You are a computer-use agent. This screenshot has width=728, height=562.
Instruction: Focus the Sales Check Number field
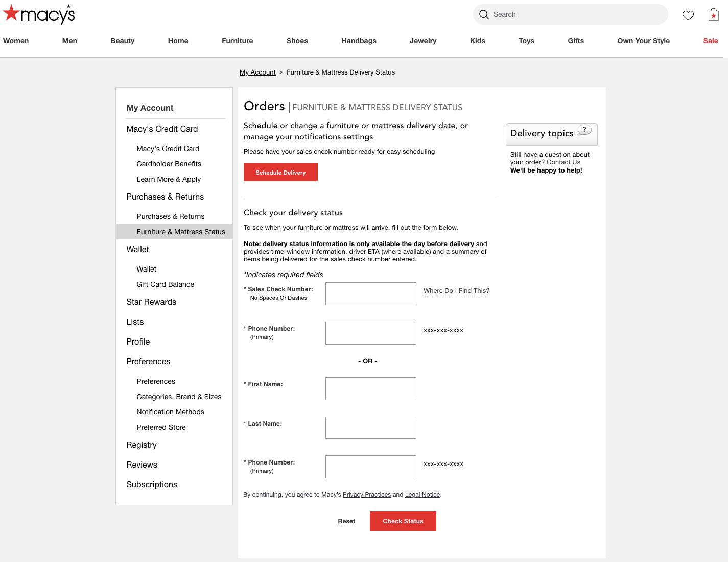(x=370, y=294)
